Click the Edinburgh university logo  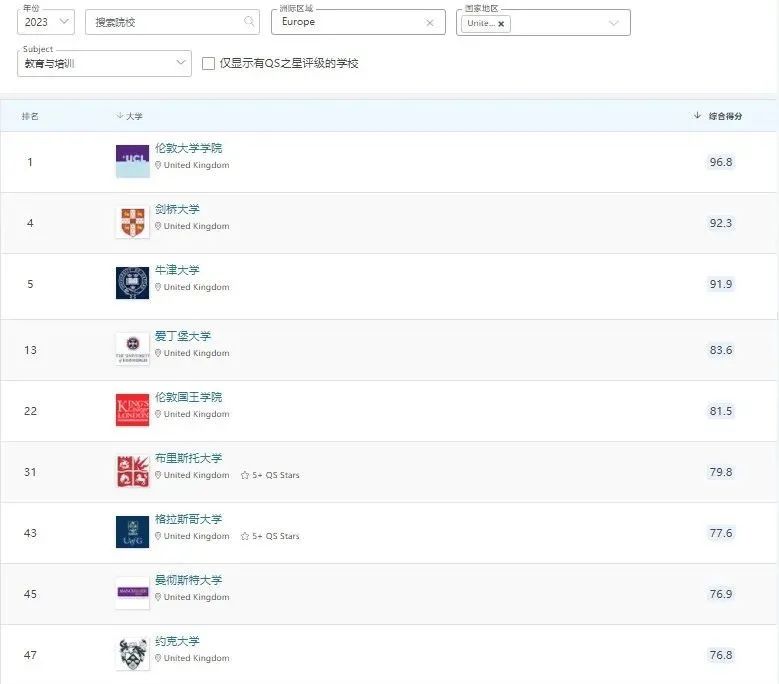tap(133, 349)
